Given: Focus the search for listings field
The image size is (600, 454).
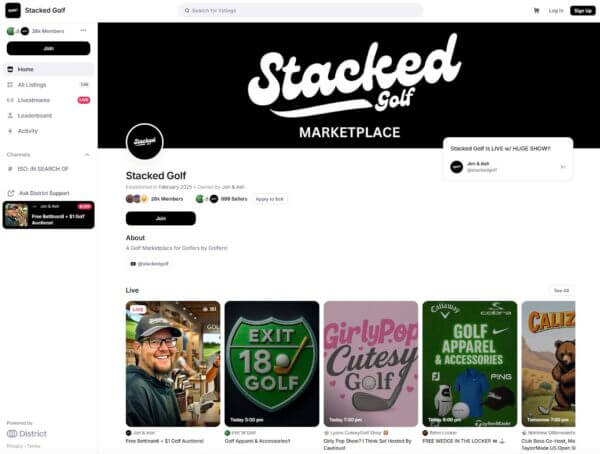Looking at the screenshot, I should pos(301,10).
